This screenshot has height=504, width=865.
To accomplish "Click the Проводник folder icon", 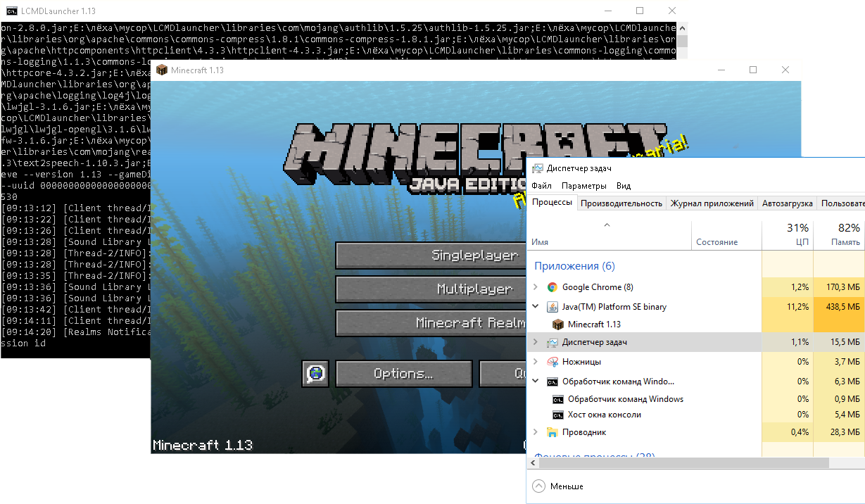I will [x=551, y=431].
